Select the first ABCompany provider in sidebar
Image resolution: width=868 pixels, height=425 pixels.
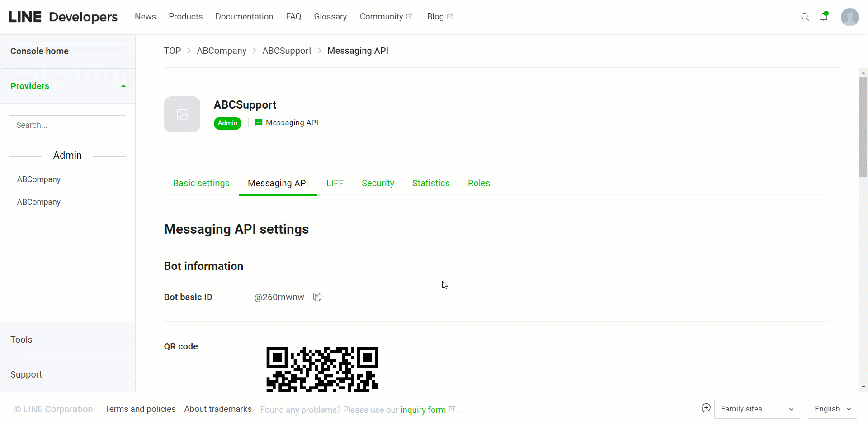[39, 179]
